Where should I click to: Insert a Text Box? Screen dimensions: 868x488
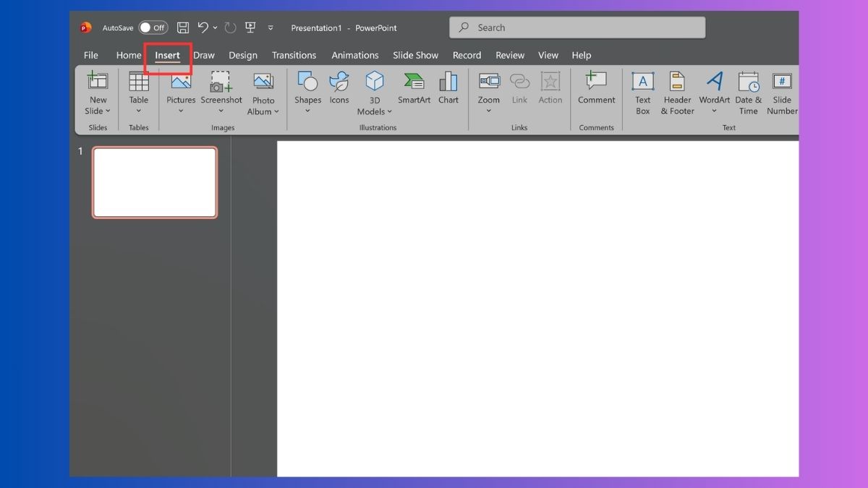tap(643, 93)
